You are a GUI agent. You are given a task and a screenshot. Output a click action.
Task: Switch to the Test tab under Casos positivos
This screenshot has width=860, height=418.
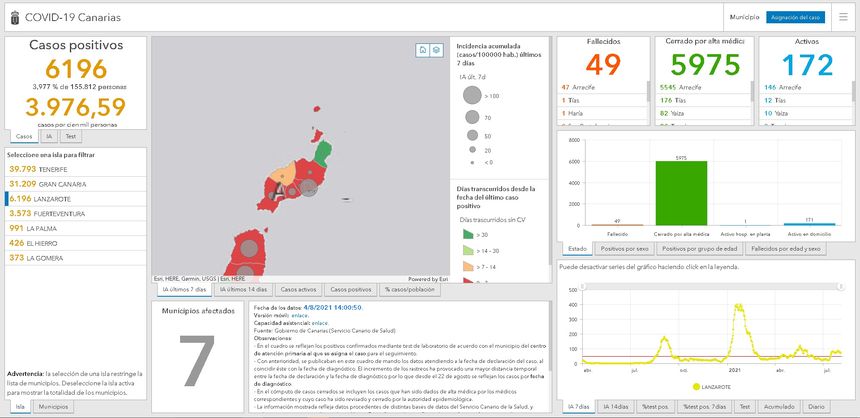pyautogui.click(x=69, y=136)
